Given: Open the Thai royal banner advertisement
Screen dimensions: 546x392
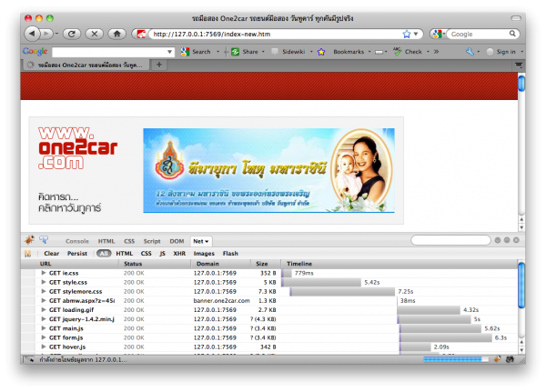Looking at the screenshot, I should [268, 170].
